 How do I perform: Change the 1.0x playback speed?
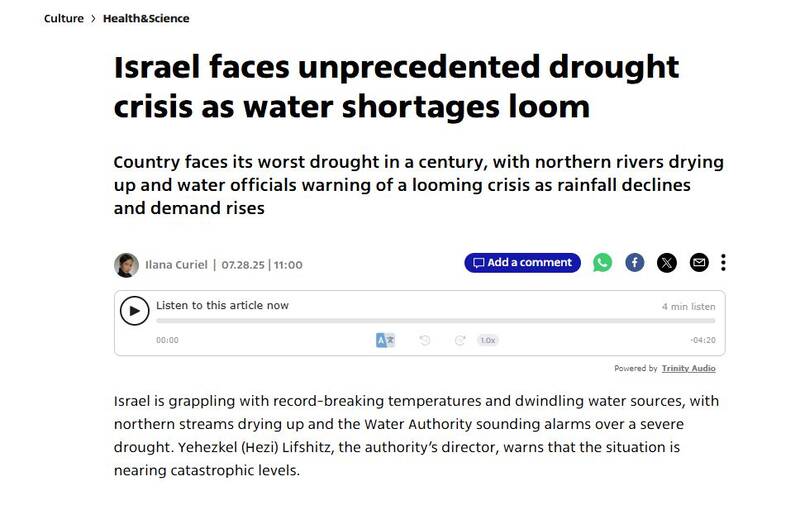488,340
